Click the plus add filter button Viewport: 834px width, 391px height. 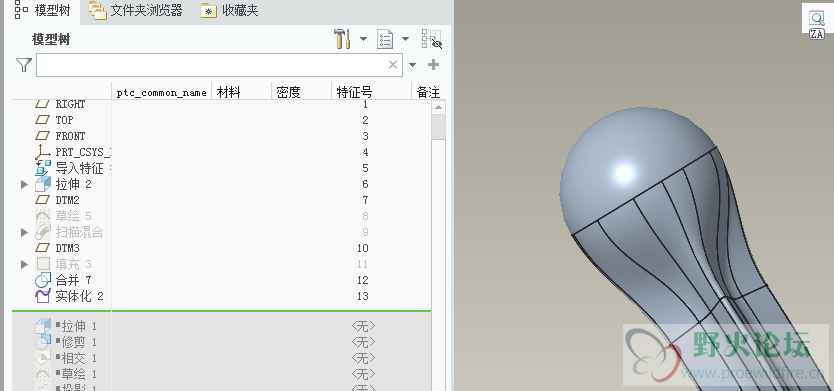click(x=433, y=65)
